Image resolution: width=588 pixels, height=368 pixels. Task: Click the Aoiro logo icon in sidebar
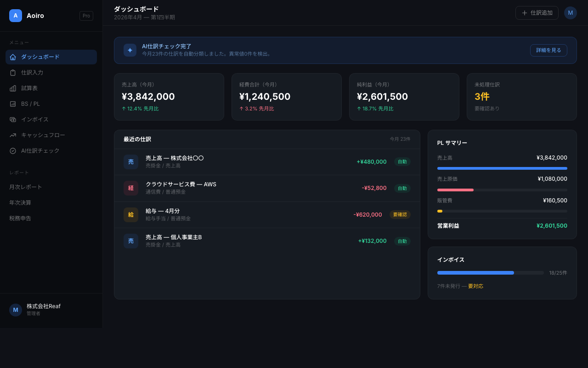(x=16, y=16)
